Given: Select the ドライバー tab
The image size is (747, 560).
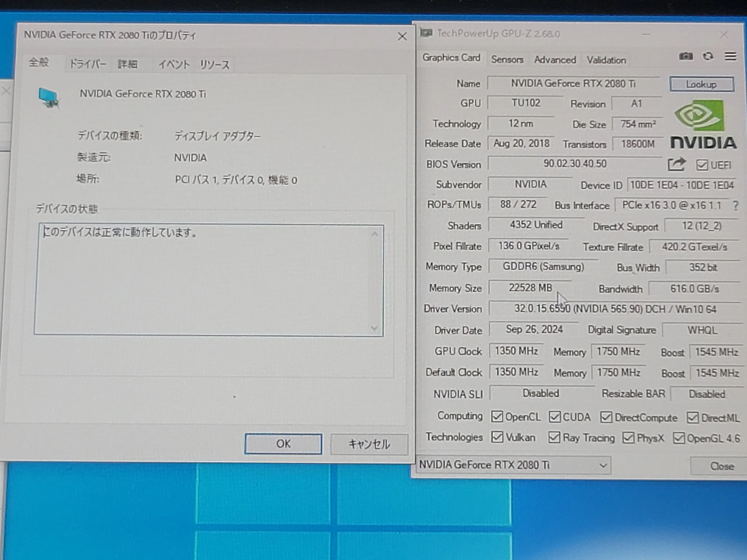Looking at the screenshot, I should tap(88, 64).
